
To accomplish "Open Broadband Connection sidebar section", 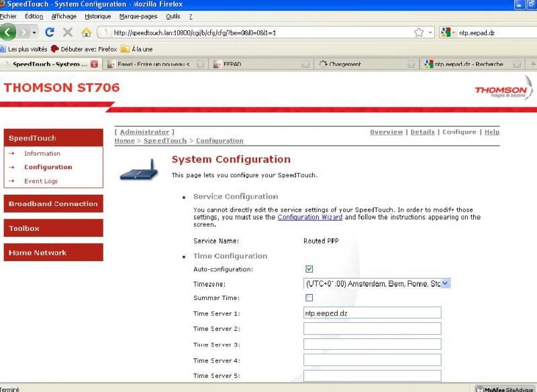I will pos(54,203).
